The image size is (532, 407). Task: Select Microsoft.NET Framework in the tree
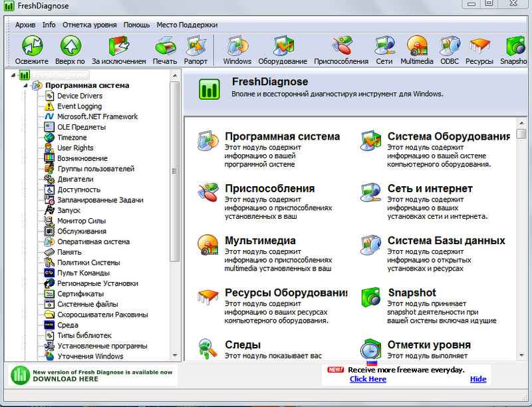click(x=97, y=116)
